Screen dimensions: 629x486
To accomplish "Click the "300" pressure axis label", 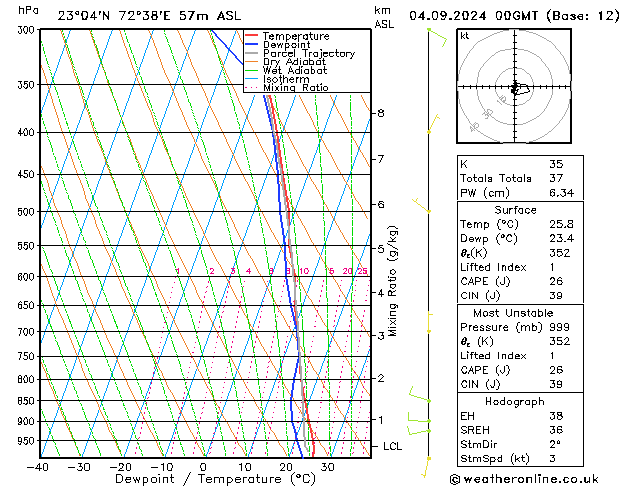I will [28, 30].
